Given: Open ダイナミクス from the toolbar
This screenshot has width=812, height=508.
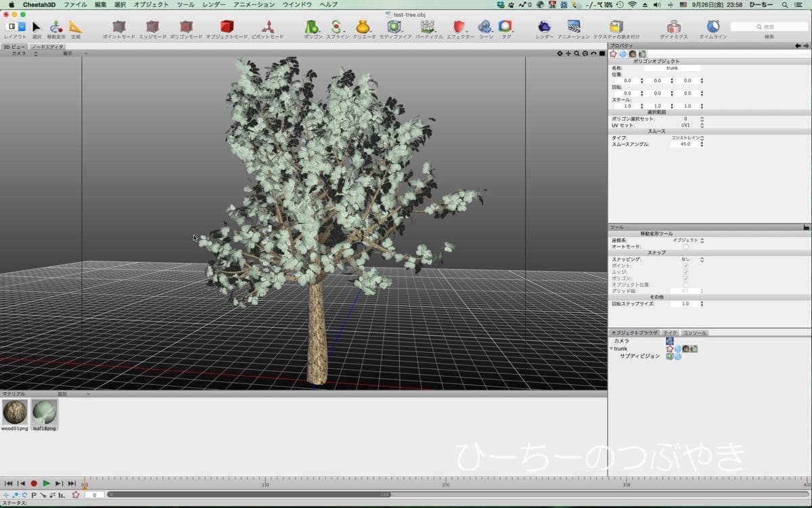Looking at the screenshot, I should point(674,27).
